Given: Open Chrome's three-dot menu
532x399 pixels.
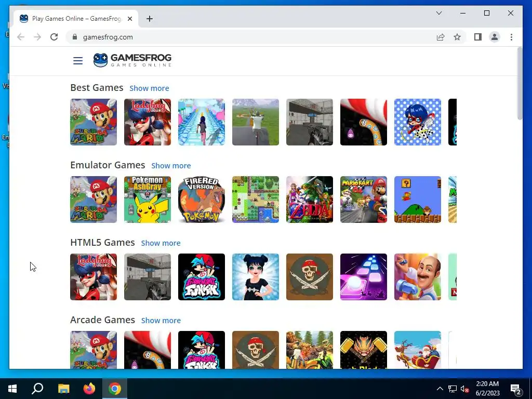Looking at the screenshot, I should coord(511,37).
